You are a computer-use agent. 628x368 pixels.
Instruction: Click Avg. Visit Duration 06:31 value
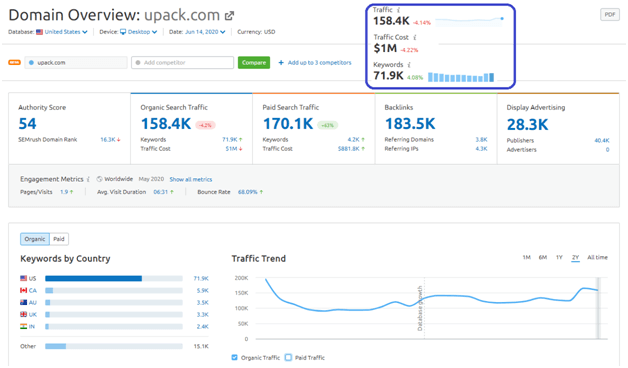coord(161,192)
